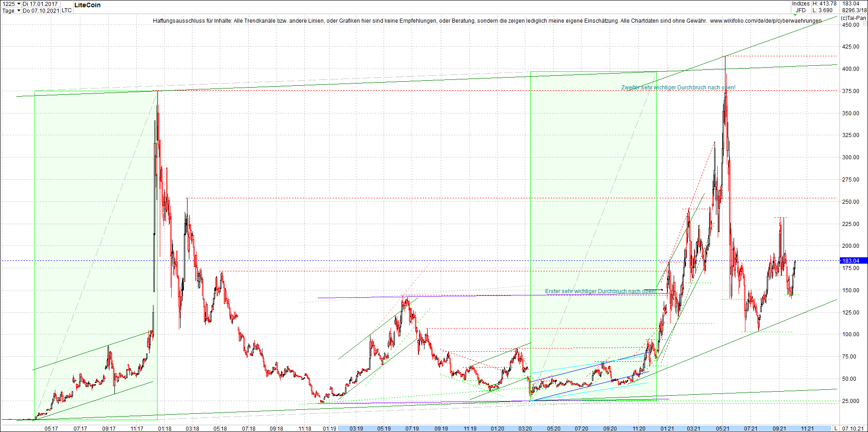The height and width of the screenshot is (432, 868).
Task: Click the 07.10.21 date in the bottom corner
Action: pyautogui.click(x=853, y=428)
